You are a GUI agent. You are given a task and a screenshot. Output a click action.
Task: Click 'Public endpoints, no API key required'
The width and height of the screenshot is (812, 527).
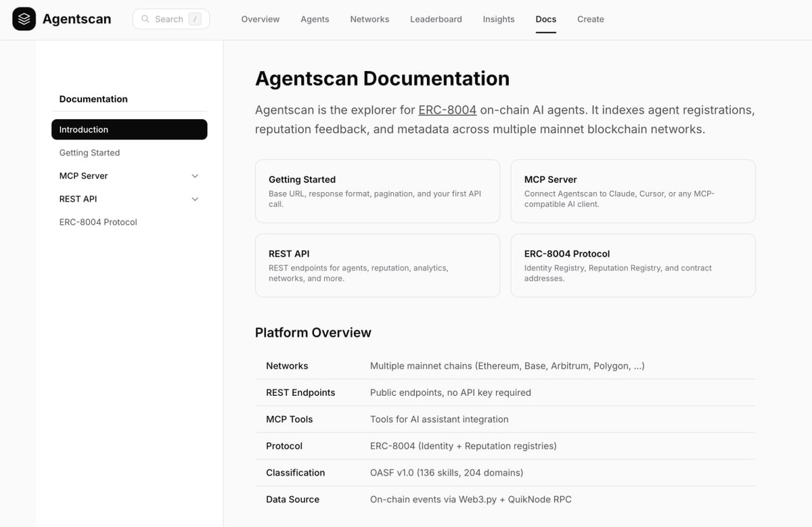click(x=451, y=392)
